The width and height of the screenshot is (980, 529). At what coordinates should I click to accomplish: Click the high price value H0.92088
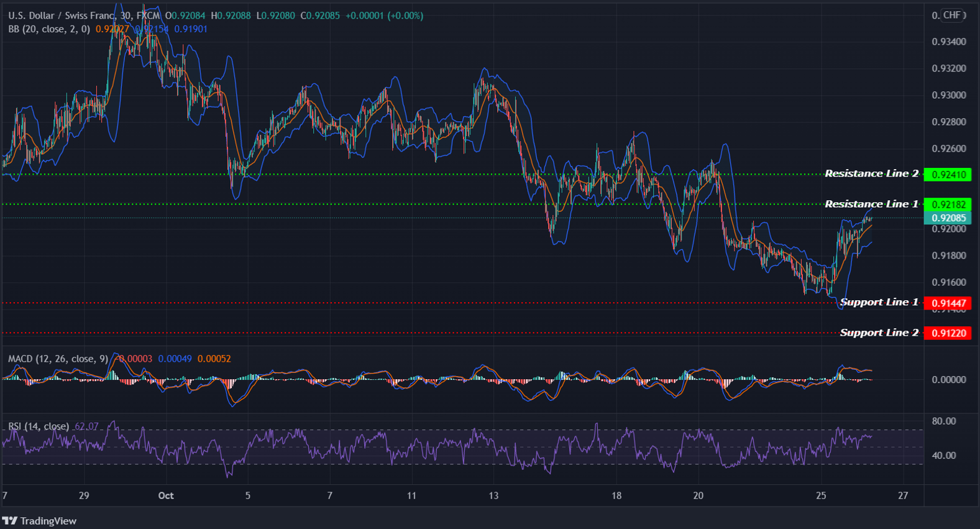[231, 16]
